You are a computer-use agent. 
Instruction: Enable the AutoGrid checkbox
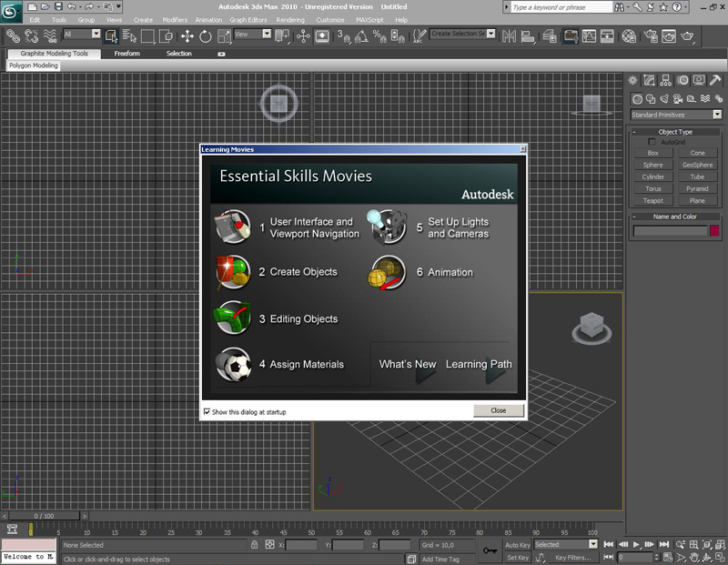pyautogui.click(x=652, y=142)
